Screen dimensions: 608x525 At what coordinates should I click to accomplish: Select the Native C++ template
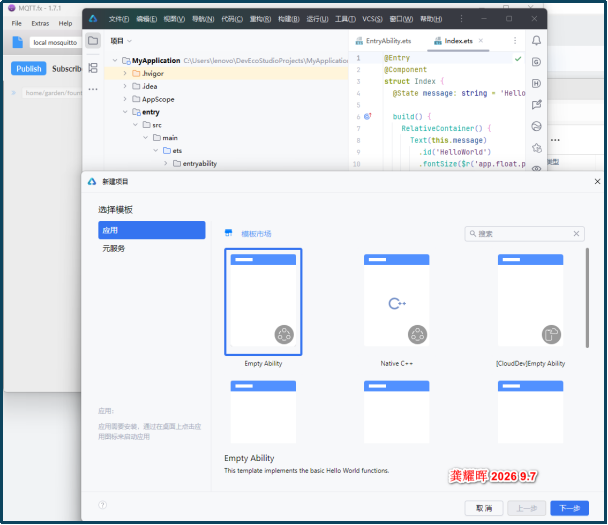click(396, 302)
